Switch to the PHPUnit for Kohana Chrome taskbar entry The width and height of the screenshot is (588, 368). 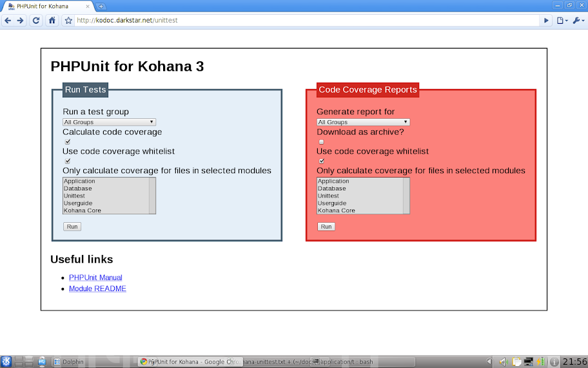[190, 362]
